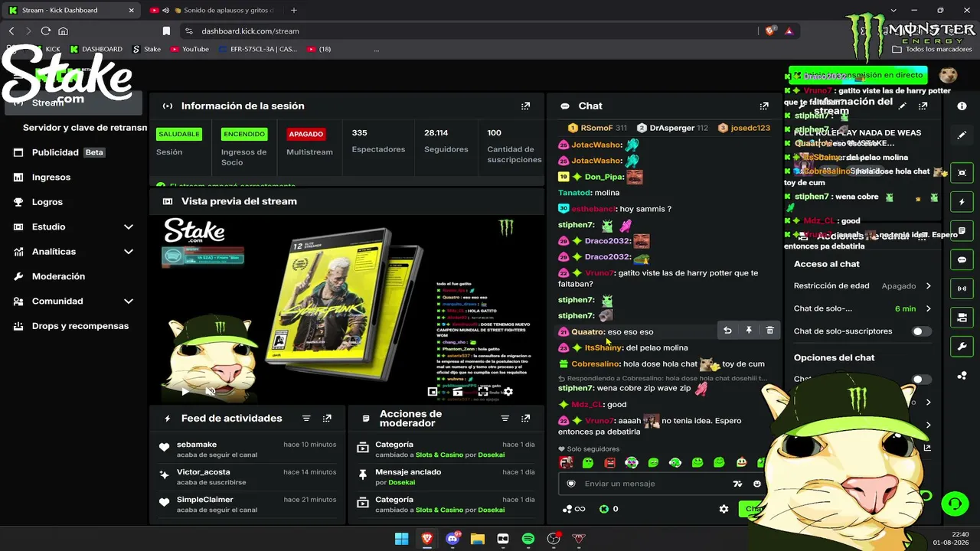Expand the Comunidad sidebar menu
Viewport: 980px width, 551px height.
129,302
